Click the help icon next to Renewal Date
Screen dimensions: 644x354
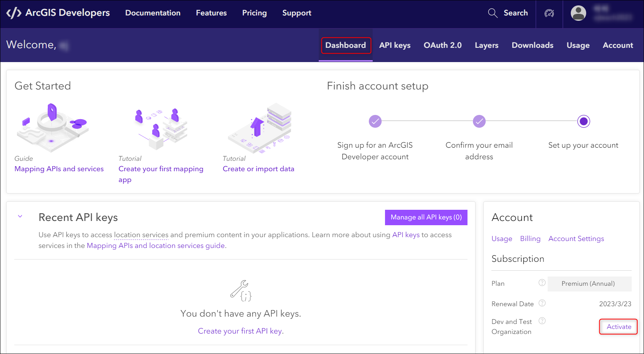pyautogui.click(x=542, y=303)
